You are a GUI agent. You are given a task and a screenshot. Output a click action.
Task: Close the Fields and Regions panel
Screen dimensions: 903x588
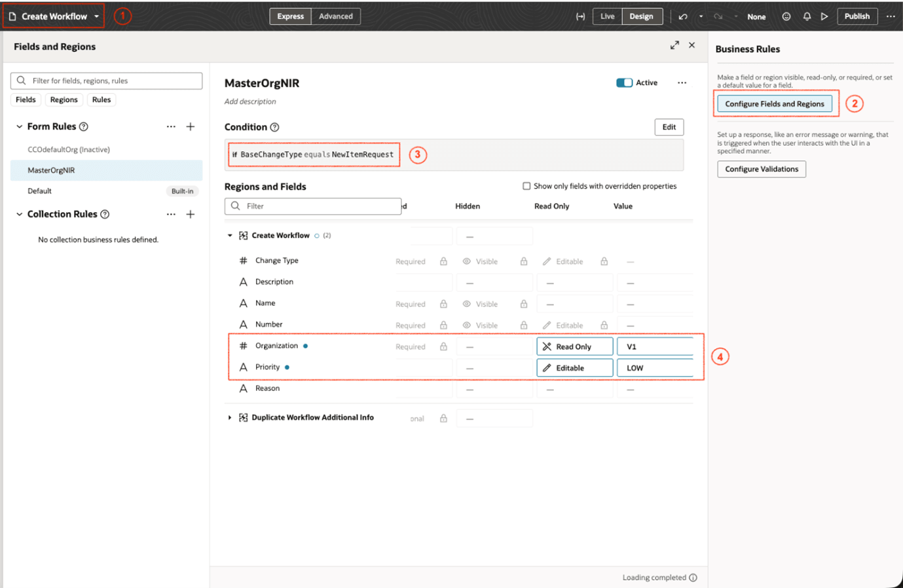click(691, 45)
